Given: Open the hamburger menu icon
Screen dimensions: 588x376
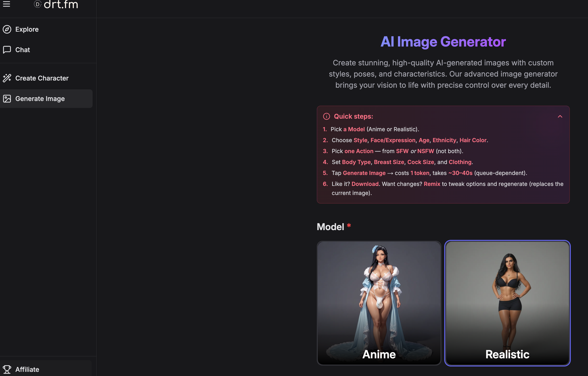Looking at the screenshot, I should coord(7,4).
